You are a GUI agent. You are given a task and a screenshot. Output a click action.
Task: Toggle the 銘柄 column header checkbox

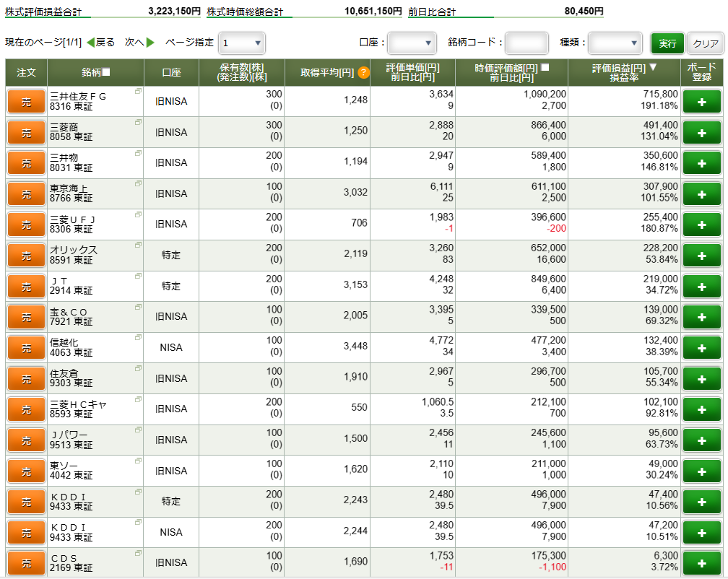(x=106, y=72)
